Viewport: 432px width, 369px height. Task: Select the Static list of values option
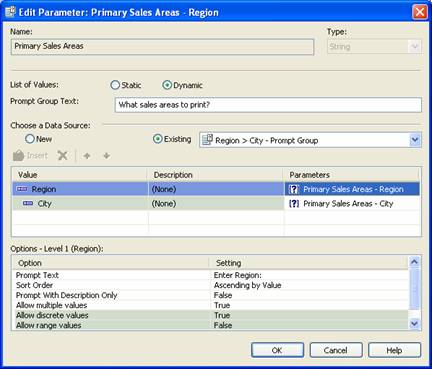point(125,85)
